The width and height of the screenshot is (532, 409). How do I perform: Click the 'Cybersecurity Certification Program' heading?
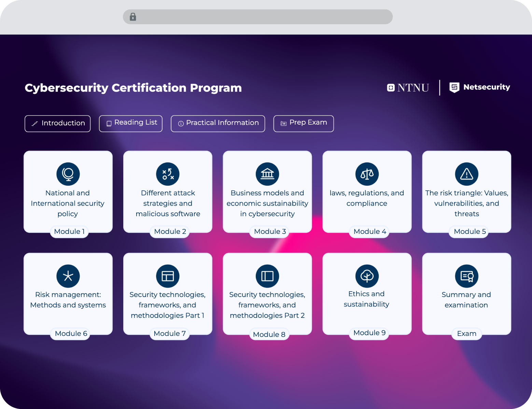click(x=133, y=88)
